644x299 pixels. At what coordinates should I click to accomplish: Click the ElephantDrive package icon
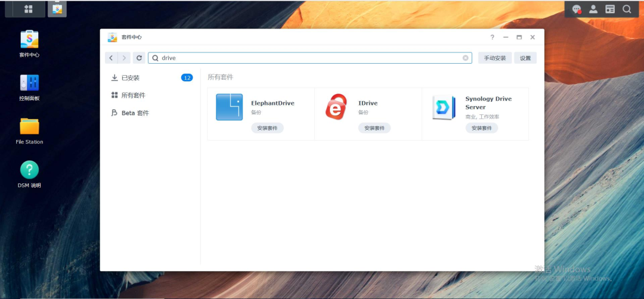pos(229,107)
